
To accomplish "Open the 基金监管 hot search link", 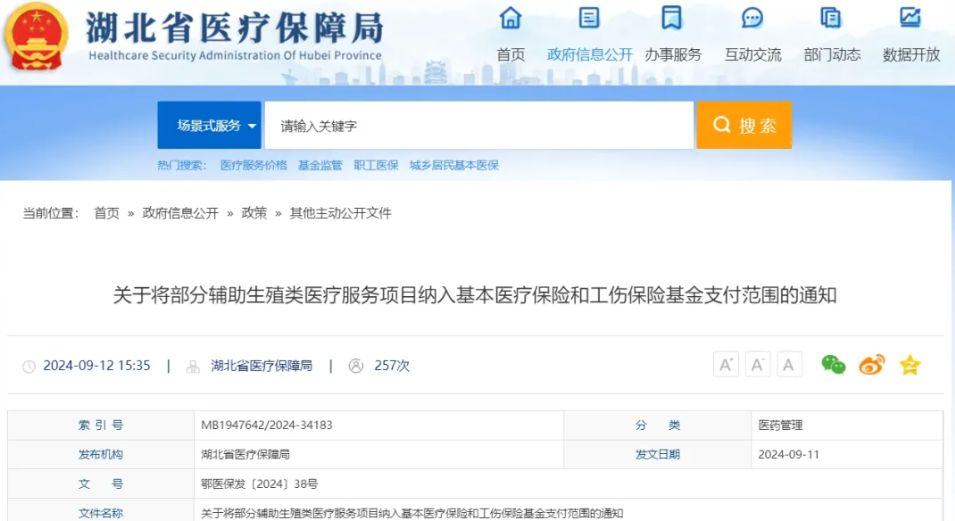I will coord(320,165).
